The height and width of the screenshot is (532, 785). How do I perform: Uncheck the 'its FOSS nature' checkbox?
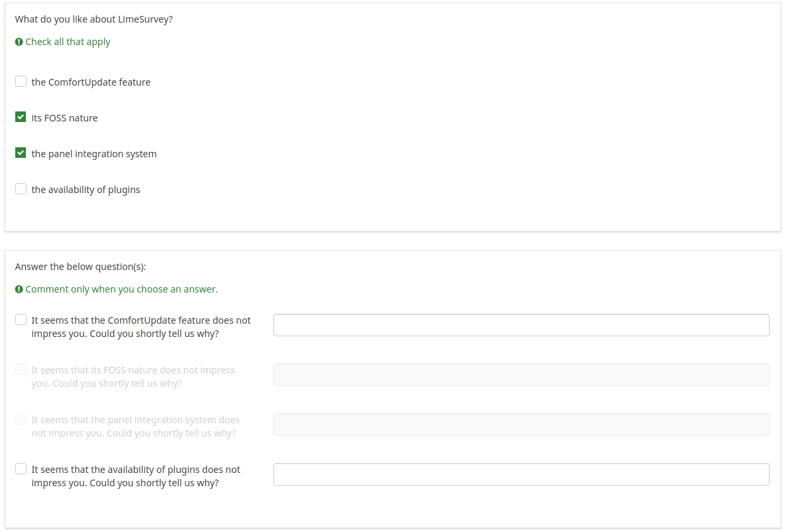(21, 117)
